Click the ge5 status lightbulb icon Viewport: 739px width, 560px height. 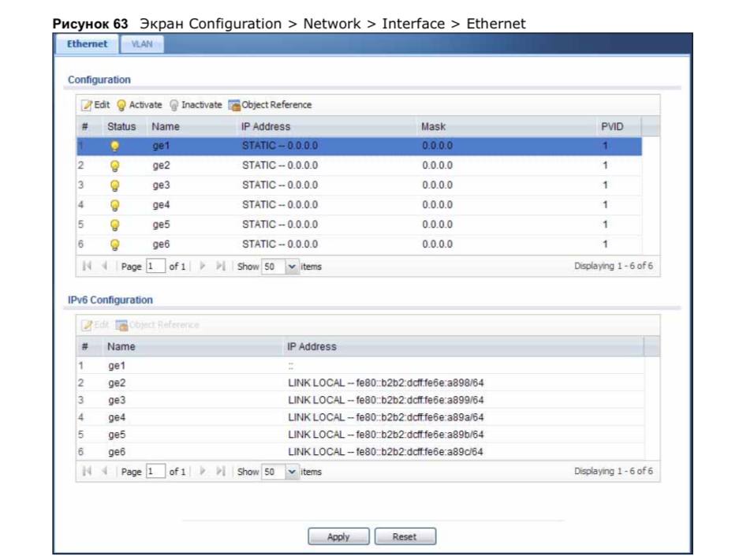coord(114,226)
